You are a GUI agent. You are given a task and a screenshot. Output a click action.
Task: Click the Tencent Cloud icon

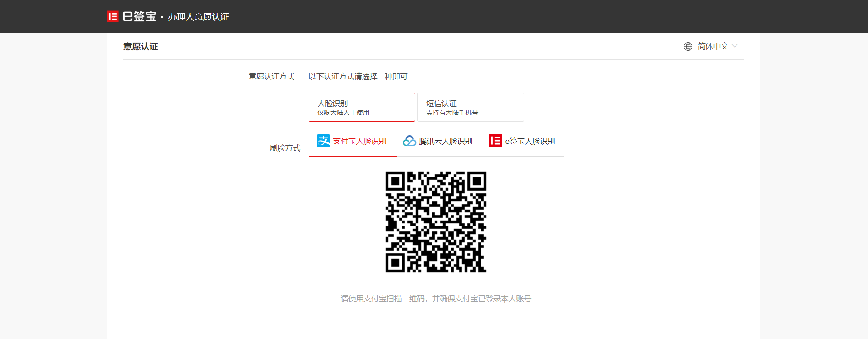pyautogui.click(x=409, y=141)
